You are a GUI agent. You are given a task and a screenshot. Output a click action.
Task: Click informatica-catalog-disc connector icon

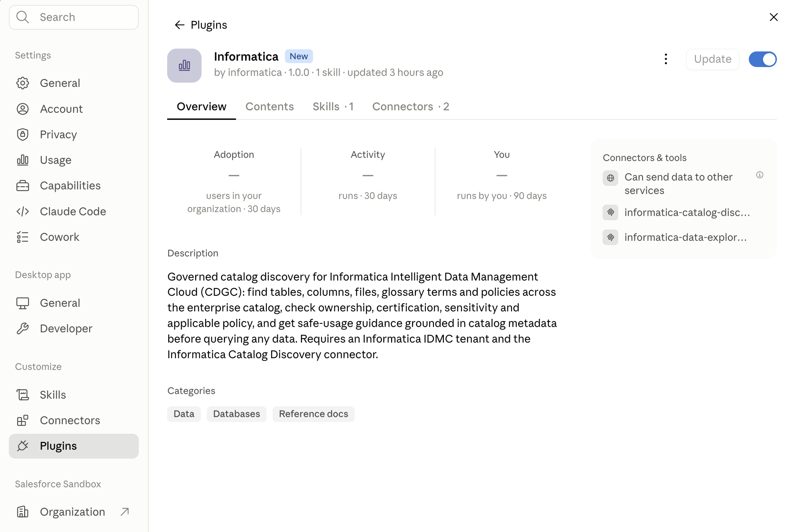(x=610, y=212)
